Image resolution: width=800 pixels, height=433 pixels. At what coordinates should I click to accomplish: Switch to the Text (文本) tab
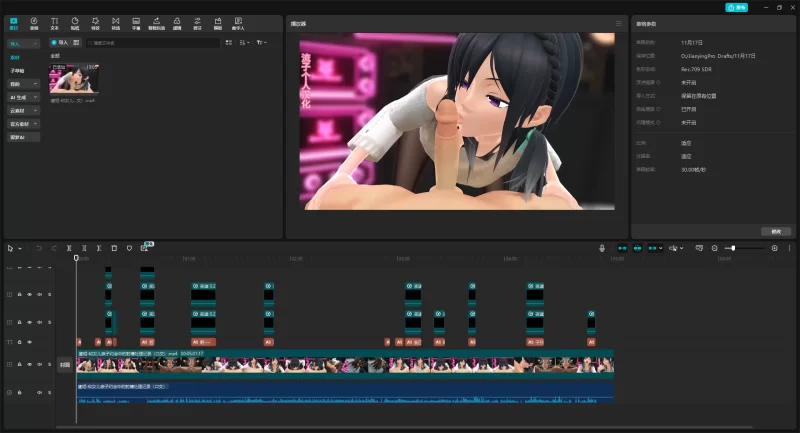click(x=54, y=22)
